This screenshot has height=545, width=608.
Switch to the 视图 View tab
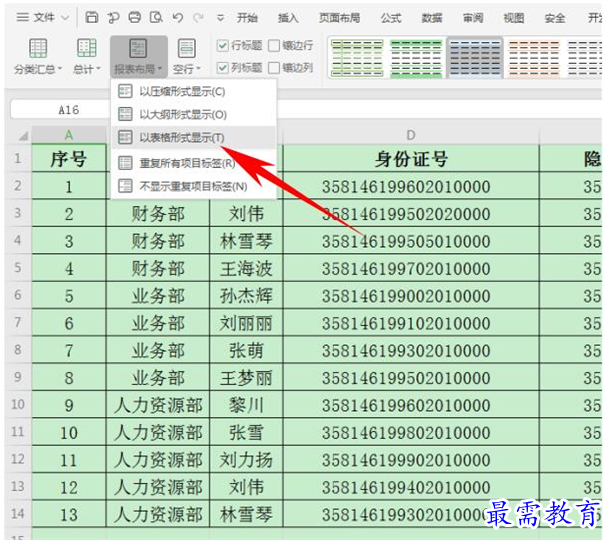point(514,18)
